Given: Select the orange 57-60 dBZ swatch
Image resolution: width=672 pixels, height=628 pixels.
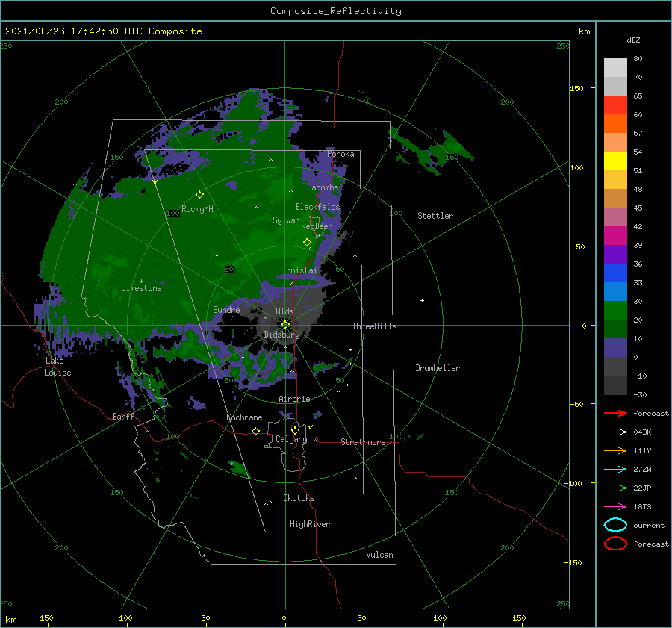Looking at the screenshot, I should tap(615, 124).
